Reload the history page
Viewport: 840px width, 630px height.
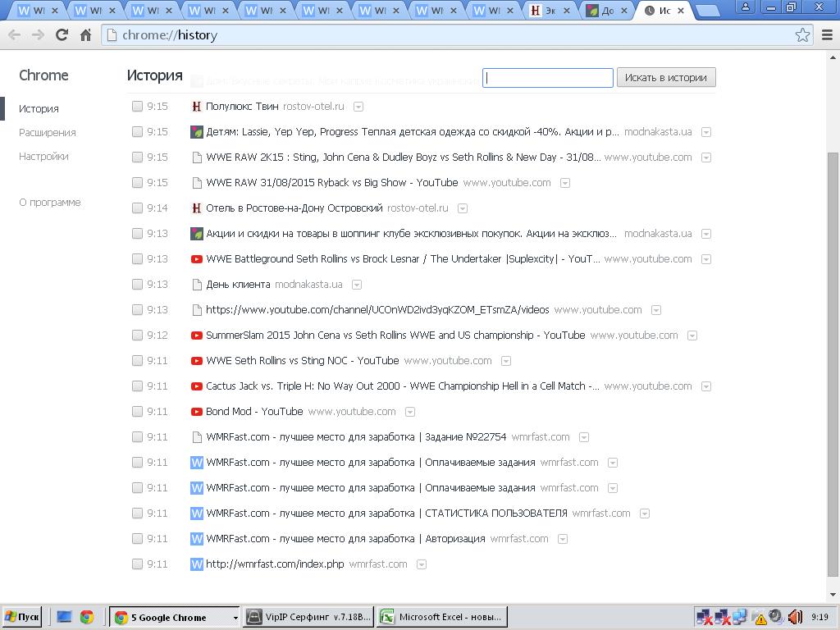coord(62,34)
